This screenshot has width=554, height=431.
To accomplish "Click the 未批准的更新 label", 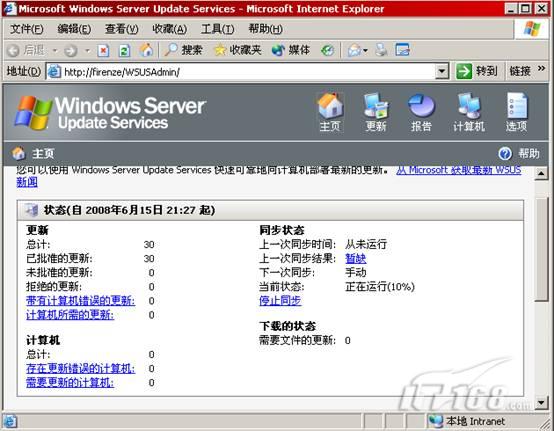I will 59,272.
